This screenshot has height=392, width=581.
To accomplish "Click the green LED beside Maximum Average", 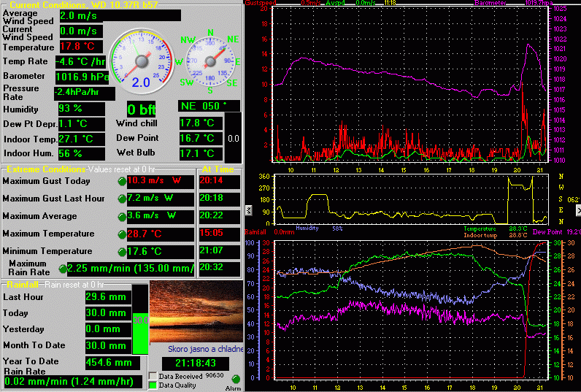I will [x=122, y=217].
